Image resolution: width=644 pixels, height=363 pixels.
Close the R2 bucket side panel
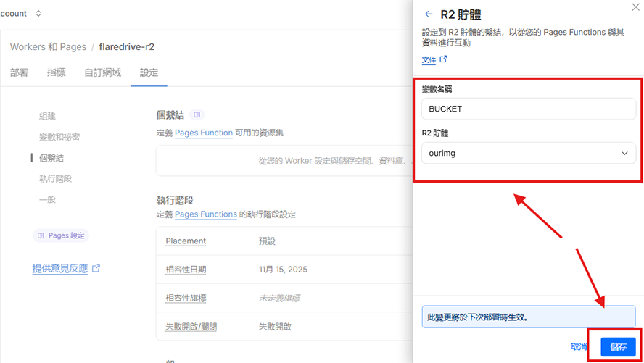pyautogui.click(x=635, y=7)
